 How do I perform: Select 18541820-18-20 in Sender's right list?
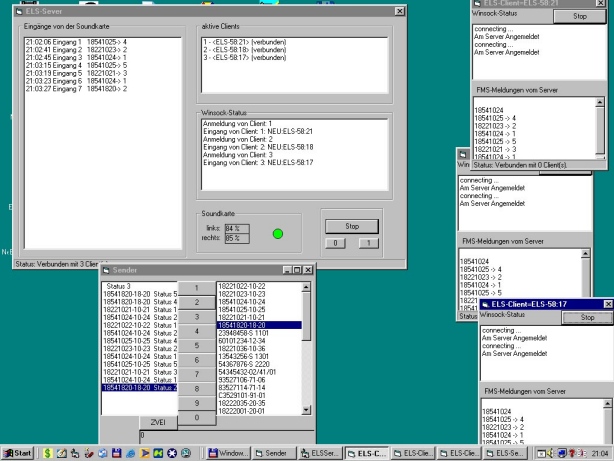point(240,325)
